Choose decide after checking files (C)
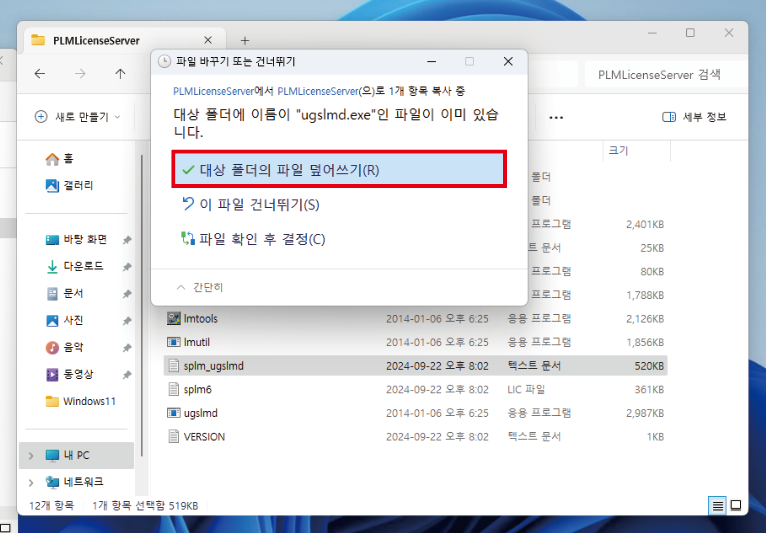The image size is (766, 533). pos(253,239)
